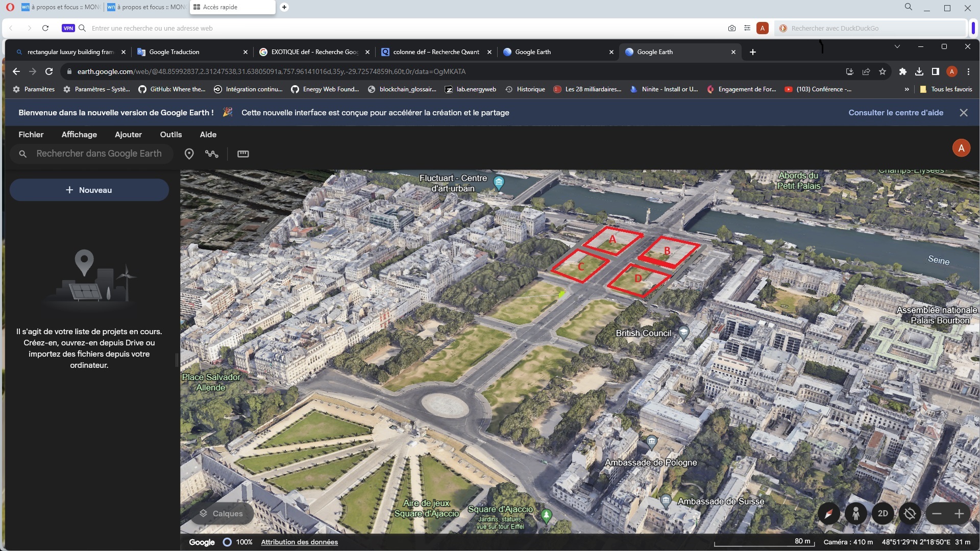Open the Ajouter menu
The width and height of the screenshot is (980, 551).
(x=128, y=135)
